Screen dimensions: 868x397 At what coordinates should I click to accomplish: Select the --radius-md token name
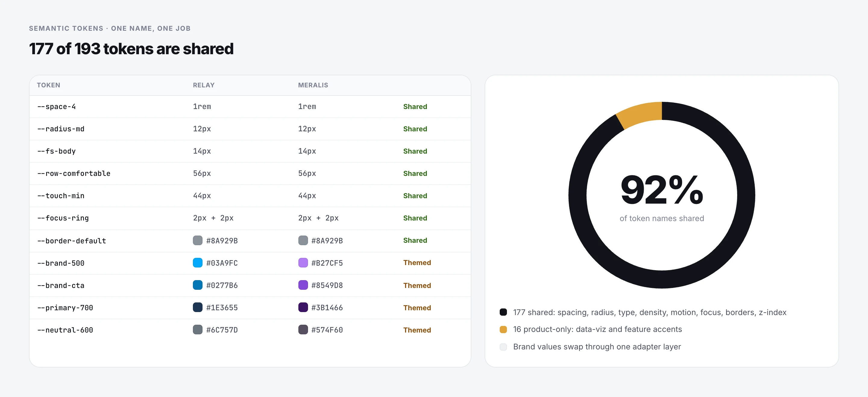pyautogui.click(x=61, y=129)
